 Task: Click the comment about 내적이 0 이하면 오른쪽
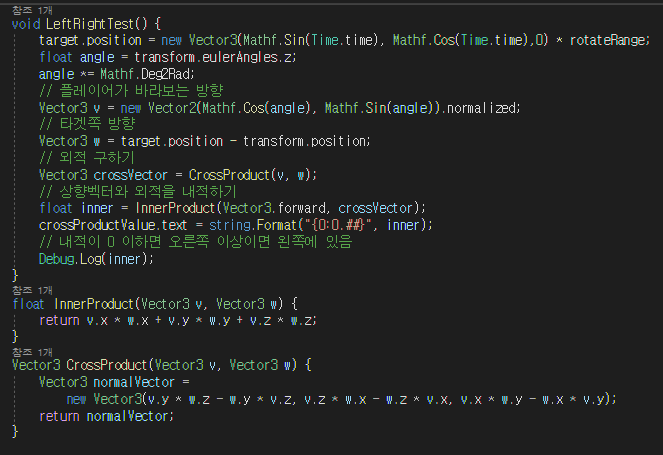pyautogui.click(x=195, y=242)
